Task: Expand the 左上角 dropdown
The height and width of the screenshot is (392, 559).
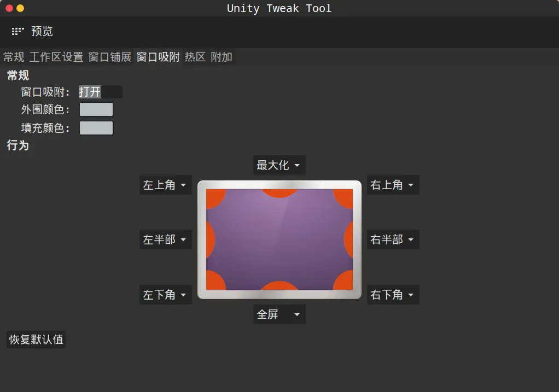Action: 165,185
